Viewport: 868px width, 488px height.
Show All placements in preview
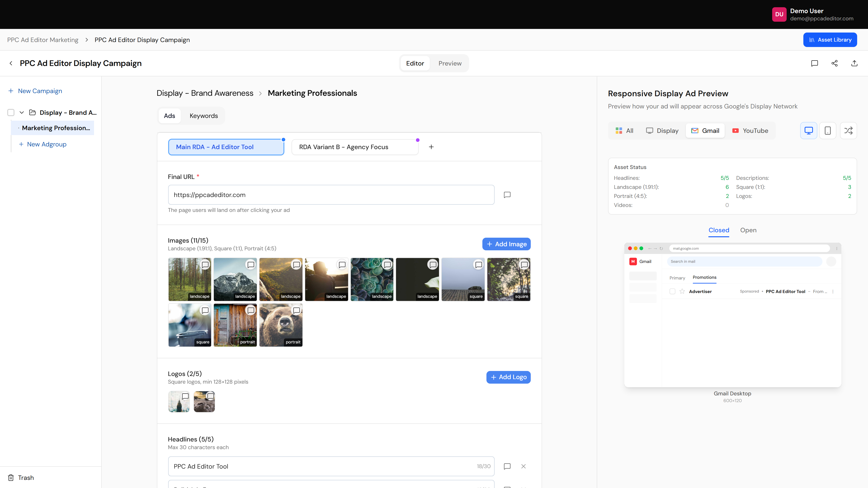(624, 131)
